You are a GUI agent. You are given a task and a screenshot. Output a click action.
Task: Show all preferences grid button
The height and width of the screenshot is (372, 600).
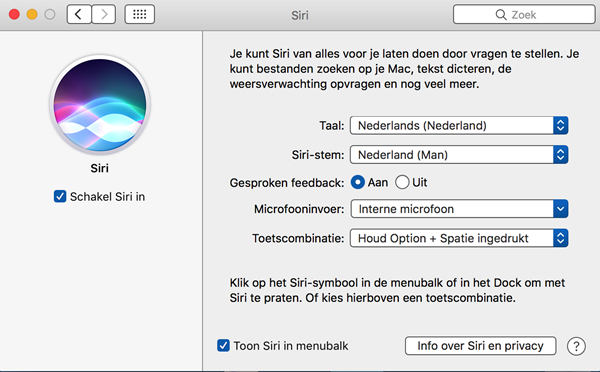click(140, 15)
